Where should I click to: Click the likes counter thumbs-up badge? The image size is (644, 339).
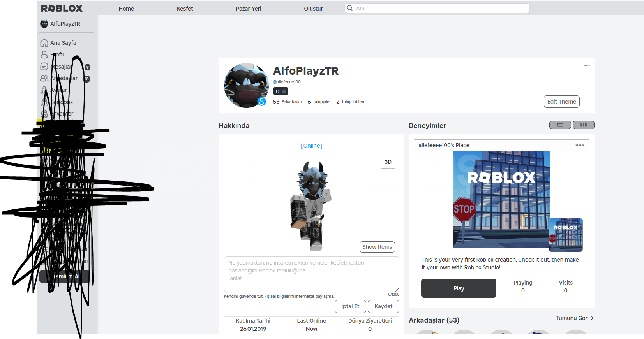(281, 91)
